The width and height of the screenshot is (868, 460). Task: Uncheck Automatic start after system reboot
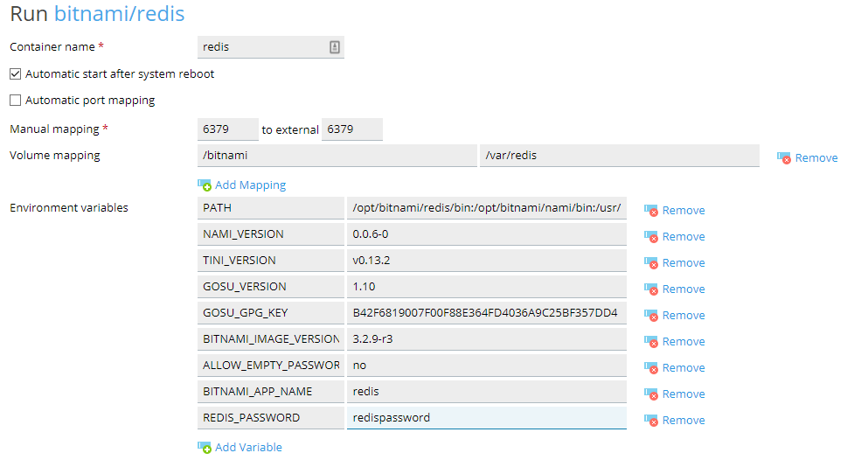[16, 73]
